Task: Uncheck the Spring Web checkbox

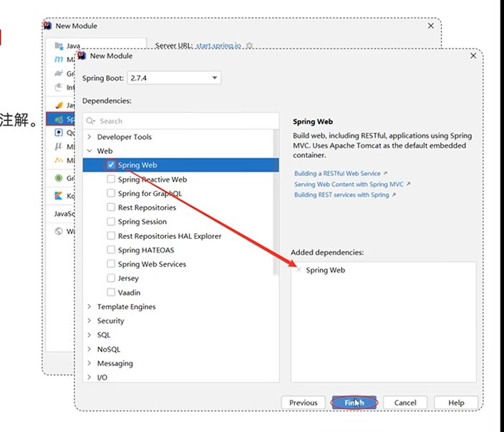Action: click(111, 165)
